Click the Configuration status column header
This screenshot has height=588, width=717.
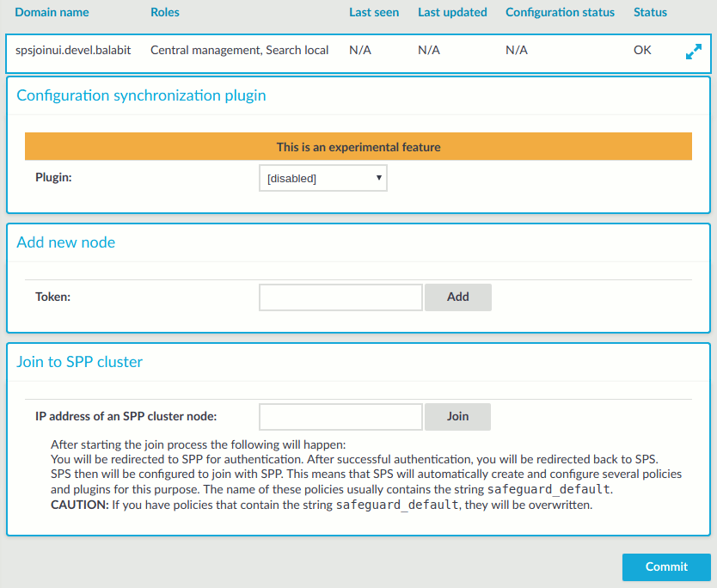[561, 12]
